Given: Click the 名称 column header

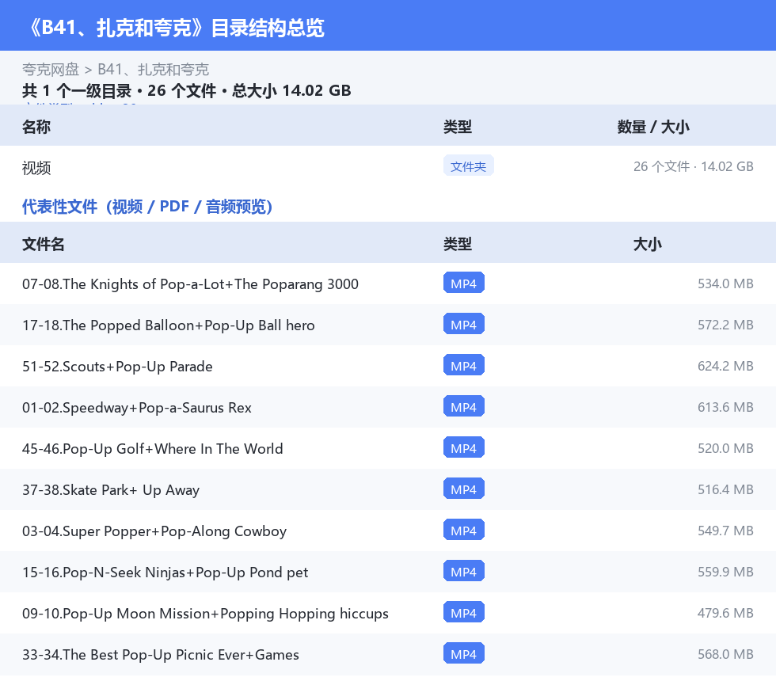Looking at the screenshot, I should point(36,127).
